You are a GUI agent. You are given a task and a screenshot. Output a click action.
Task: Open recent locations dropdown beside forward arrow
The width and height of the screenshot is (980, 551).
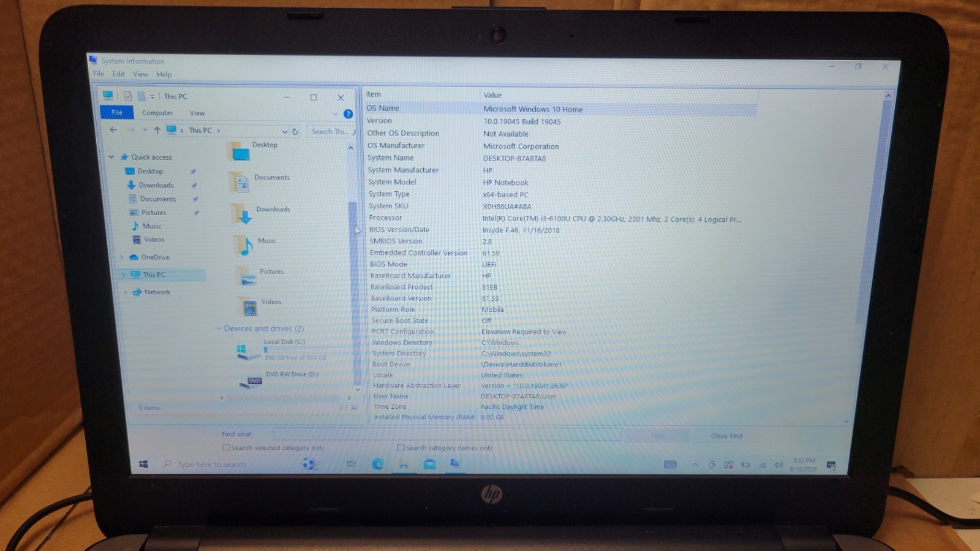(x=145, y=130)
